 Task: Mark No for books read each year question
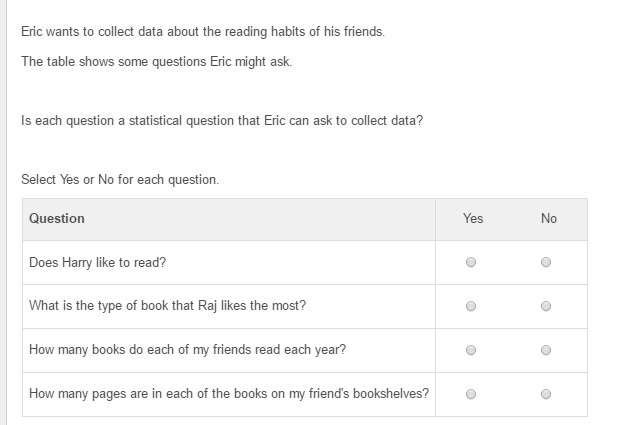tap(546, 351)
